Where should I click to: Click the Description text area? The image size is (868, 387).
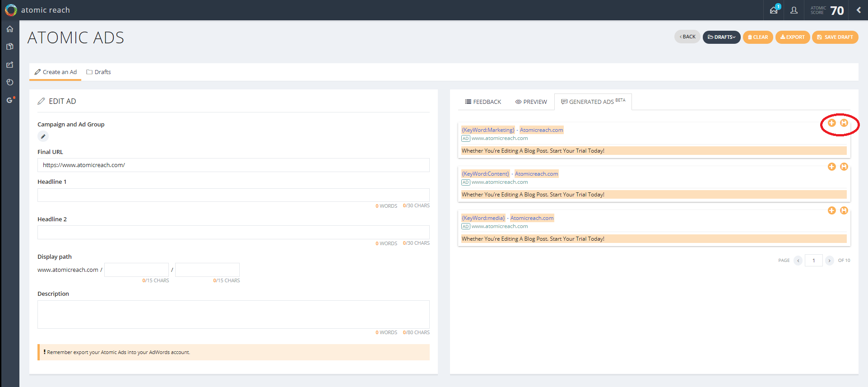point(233,314)
